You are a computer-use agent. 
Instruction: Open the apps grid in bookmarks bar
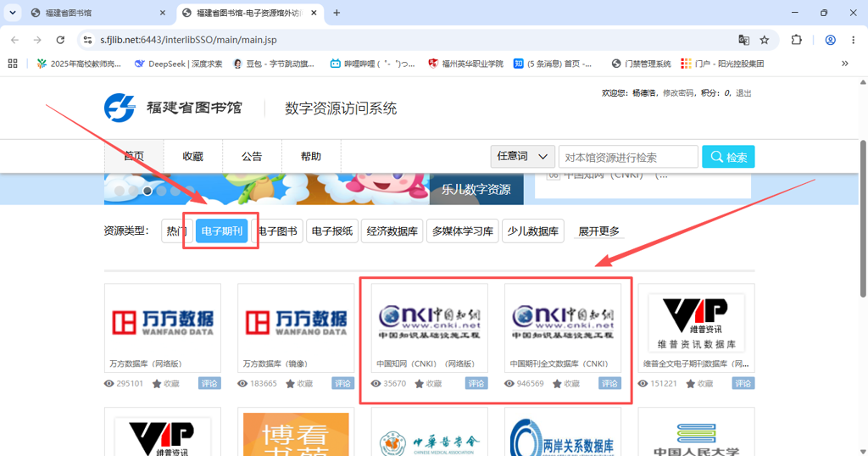coord(13,64)
